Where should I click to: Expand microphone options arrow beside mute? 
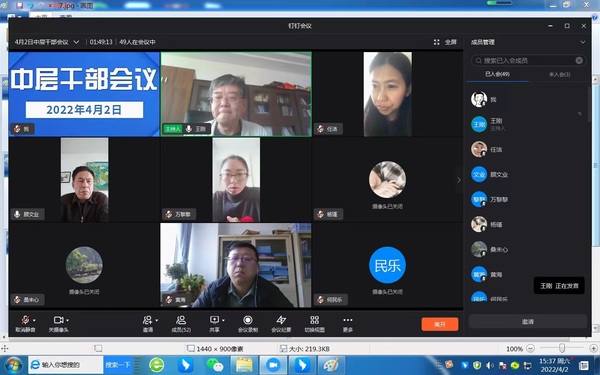point(34,320)
